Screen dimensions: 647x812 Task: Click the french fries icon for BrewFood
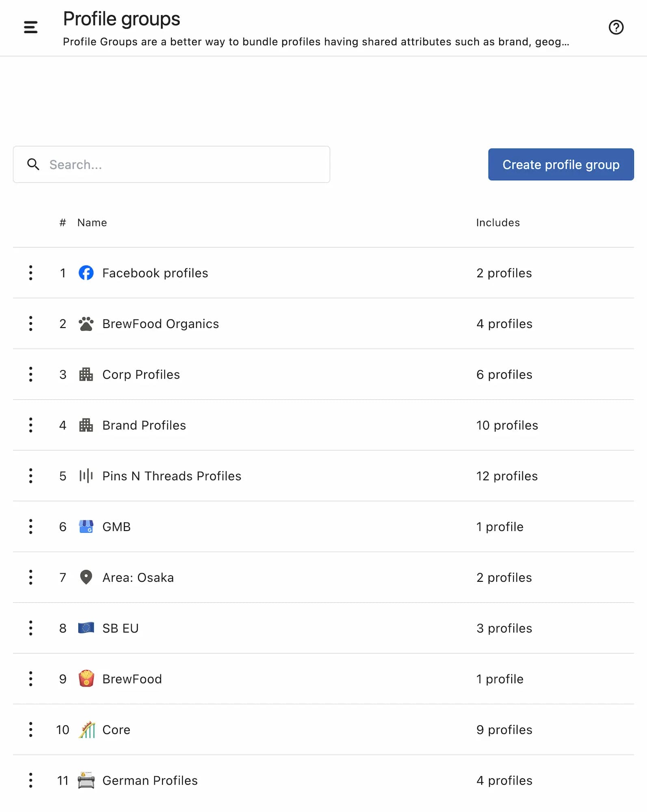[x=86, y=678]
